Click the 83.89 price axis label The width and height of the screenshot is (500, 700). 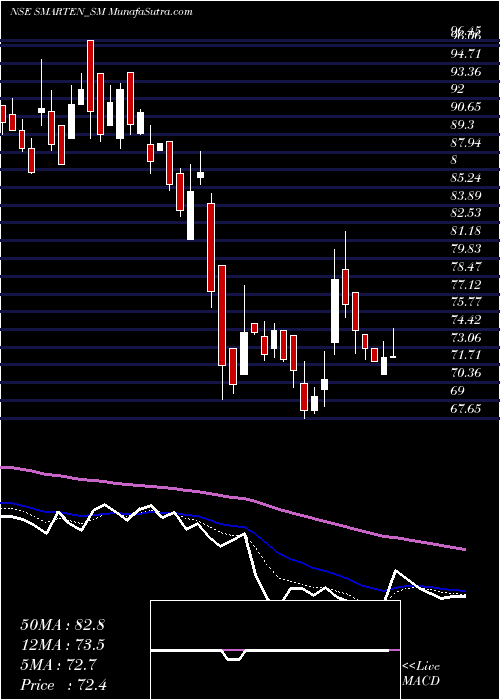pos(466,196)
